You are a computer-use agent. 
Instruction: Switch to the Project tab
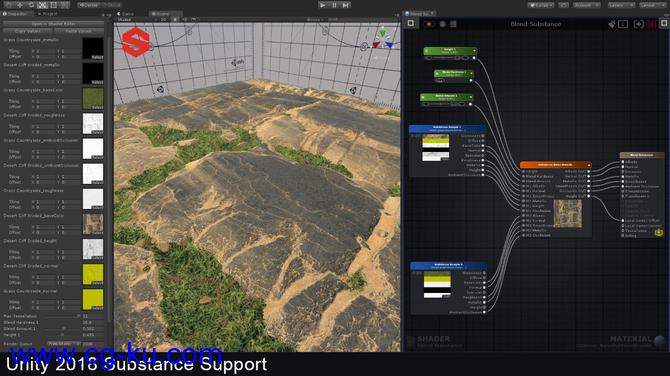click(x=48, y=14)
